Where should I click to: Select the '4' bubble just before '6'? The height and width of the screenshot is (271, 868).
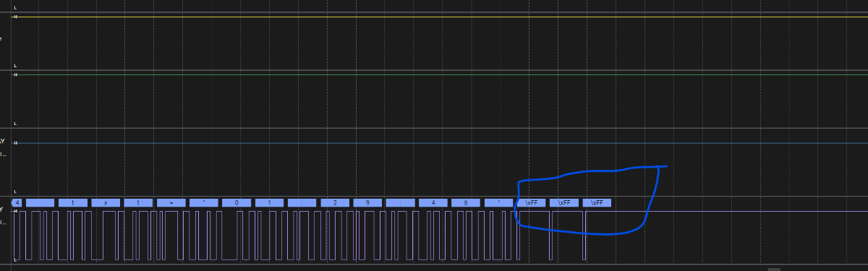tap(433, 203)
